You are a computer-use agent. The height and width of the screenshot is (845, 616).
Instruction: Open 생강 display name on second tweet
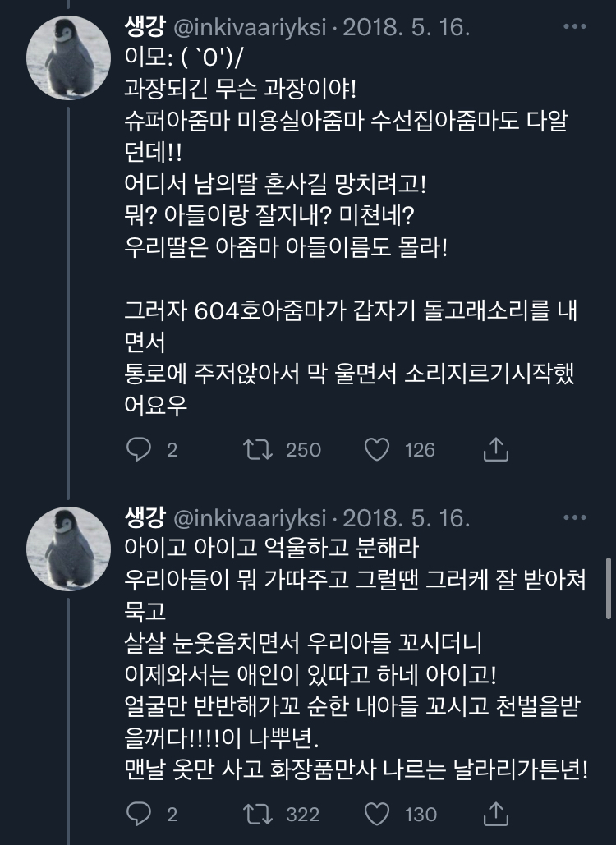[x=145, y=518]
